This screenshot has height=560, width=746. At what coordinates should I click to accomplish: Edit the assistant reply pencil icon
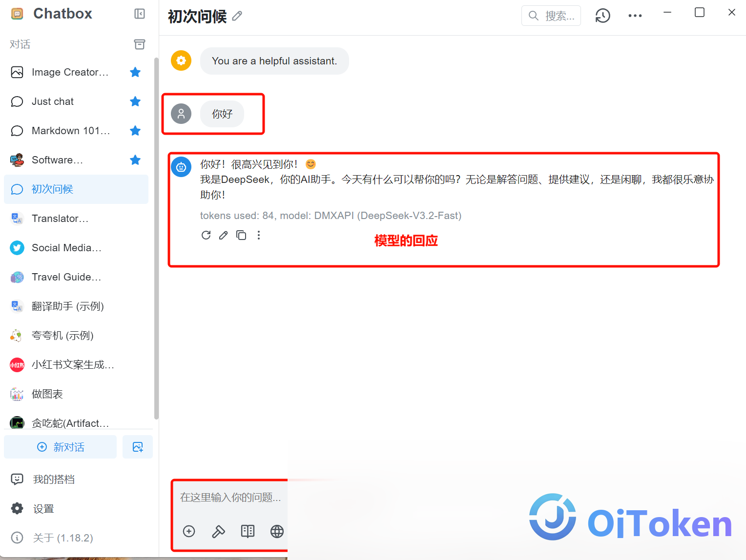click(x=224, y=235)
